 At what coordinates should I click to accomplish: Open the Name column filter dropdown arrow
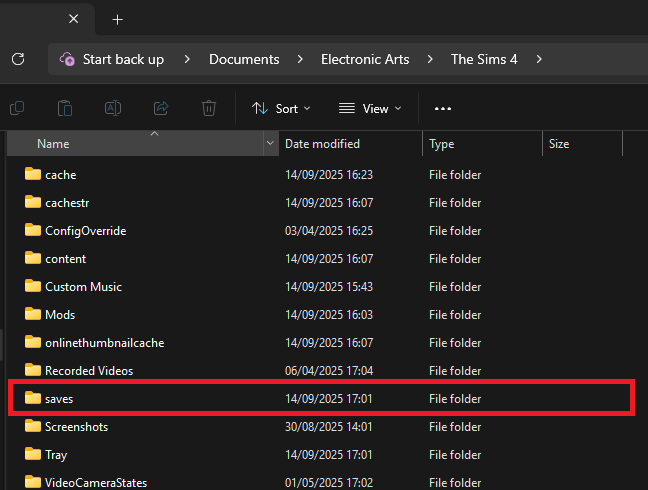(x=270, y=143)
